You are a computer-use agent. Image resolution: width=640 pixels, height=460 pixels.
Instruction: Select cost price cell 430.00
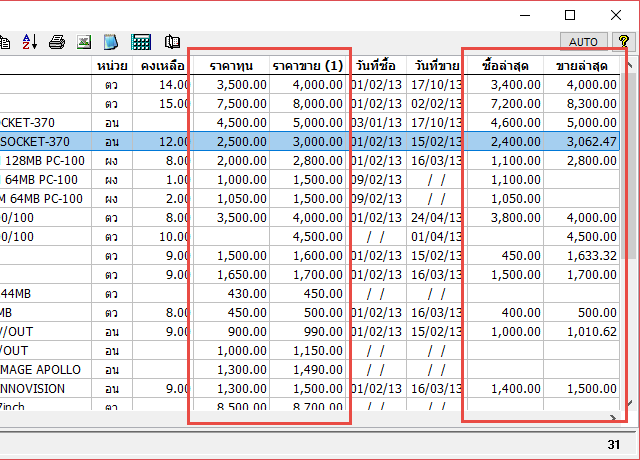pyautogui.click(x=231, y=294)
